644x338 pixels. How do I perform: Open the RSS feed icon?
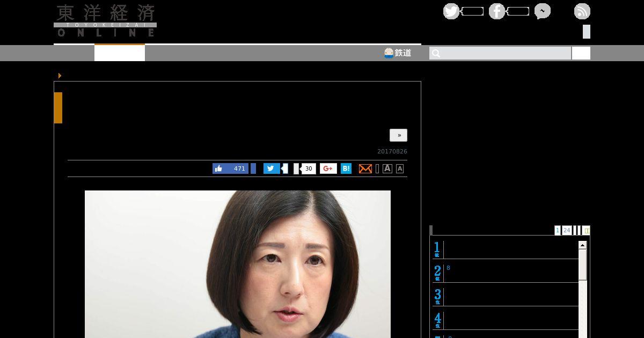coord(582,11)
